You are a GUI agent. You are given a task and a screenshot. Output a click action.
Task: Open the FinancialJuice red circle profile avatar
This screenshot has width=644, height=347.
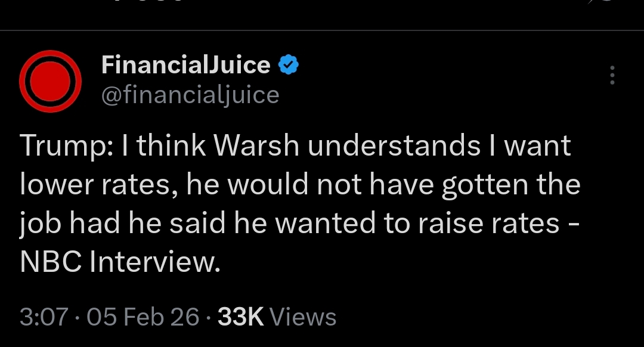click(x=50, y=80)
